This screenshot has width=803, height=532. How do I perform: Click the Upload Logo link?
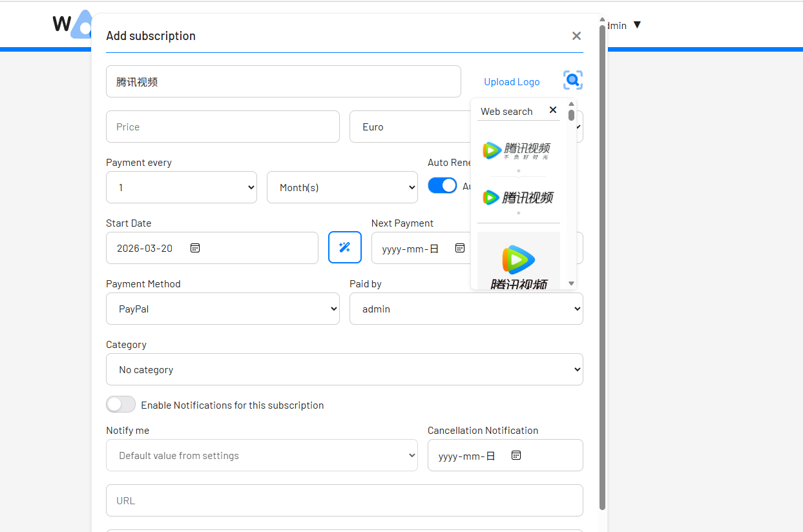pos(512,82)
